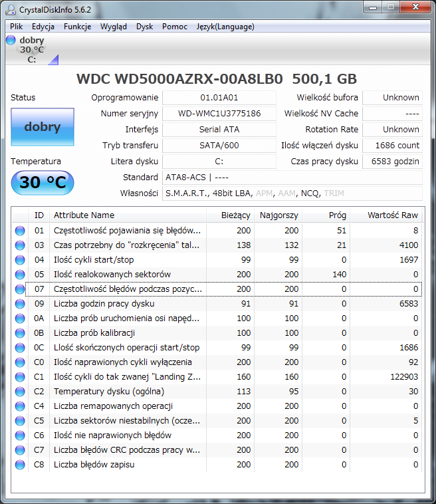The width and height of the screenshot is (436, 504).
Task: Open the Wygląd menu
Action: [x=114, y=27]
